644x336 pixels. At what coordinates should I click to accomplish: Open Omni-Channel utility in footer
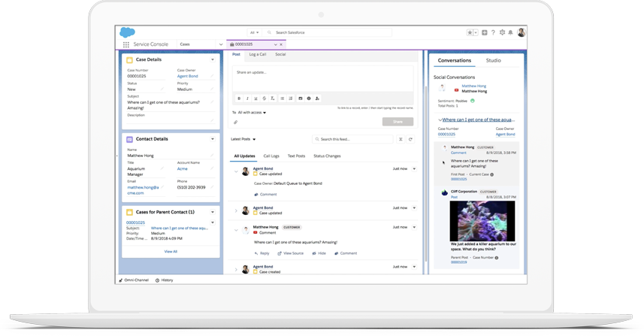click(x=134, y=280)
